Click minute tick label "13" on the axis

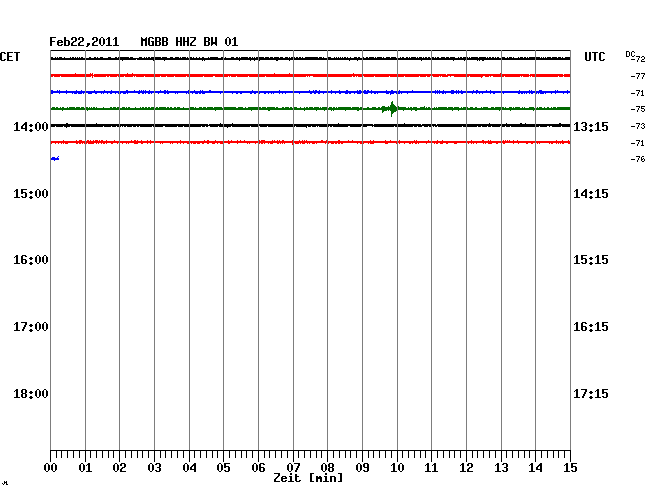501,468
